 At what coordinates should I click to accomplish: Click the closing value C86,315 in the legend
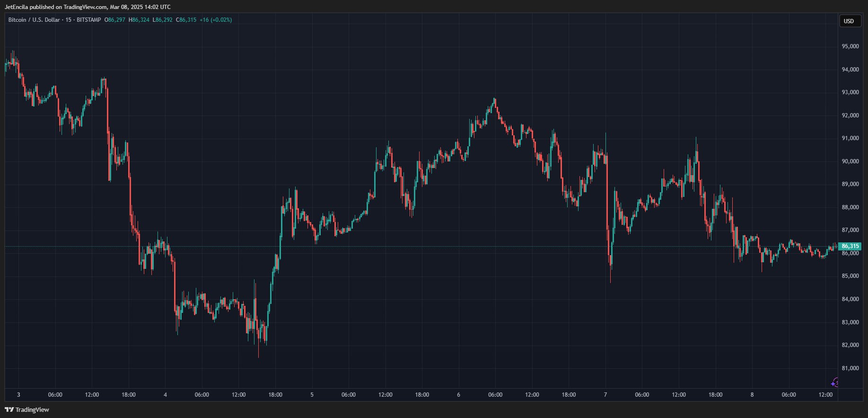click(x=186, y=20)
